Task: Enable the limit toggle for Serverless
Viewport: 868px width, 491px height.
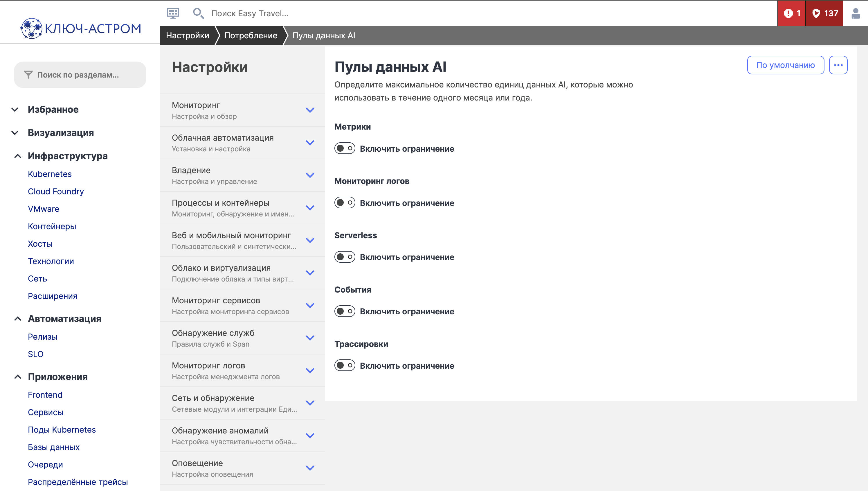Action: [344, 257]
